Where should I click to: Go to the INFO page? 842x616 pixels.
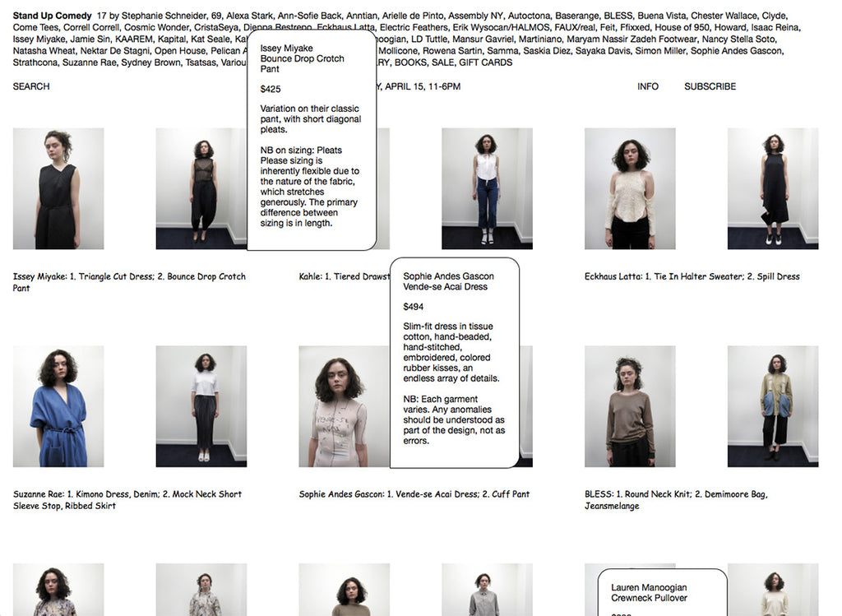[648, 86]
